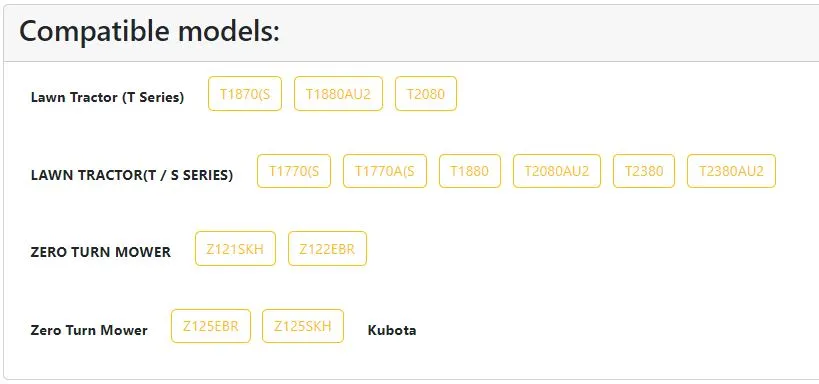Click the Kubota brand label

click(x=392, y=330)
